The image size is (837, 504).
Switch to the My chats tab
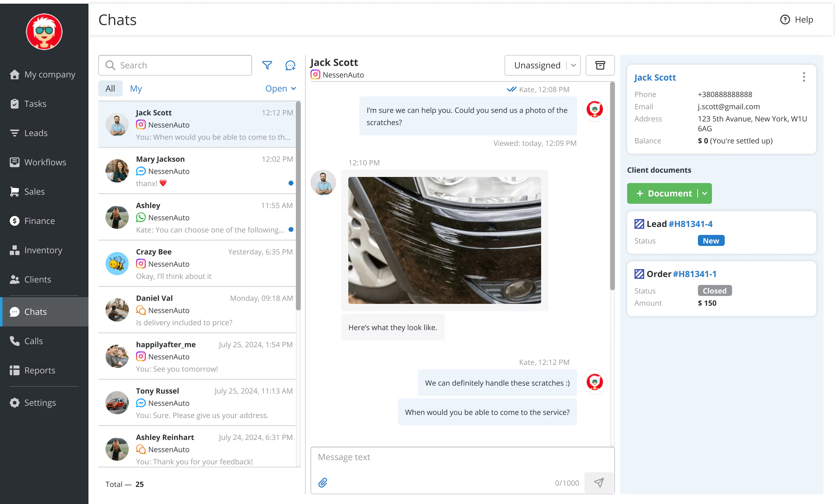click(136, 89)
